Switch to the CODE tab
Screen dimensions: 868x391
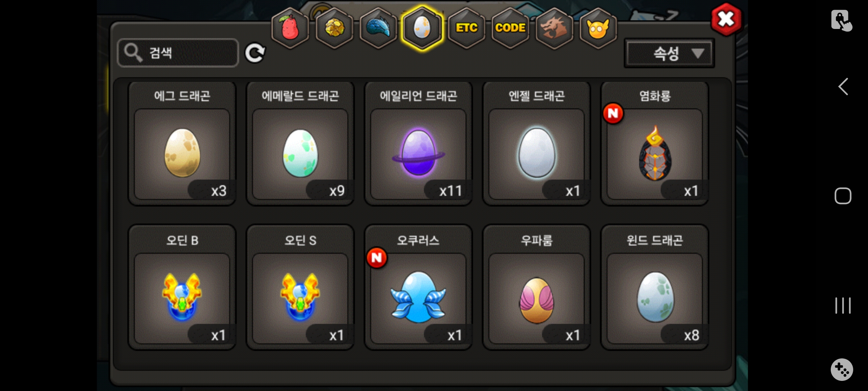coord(510,28)
